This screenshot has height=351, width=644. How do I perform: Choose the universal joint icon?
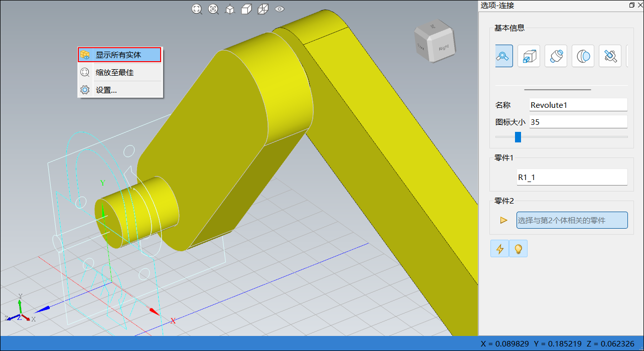coord(610,56)
